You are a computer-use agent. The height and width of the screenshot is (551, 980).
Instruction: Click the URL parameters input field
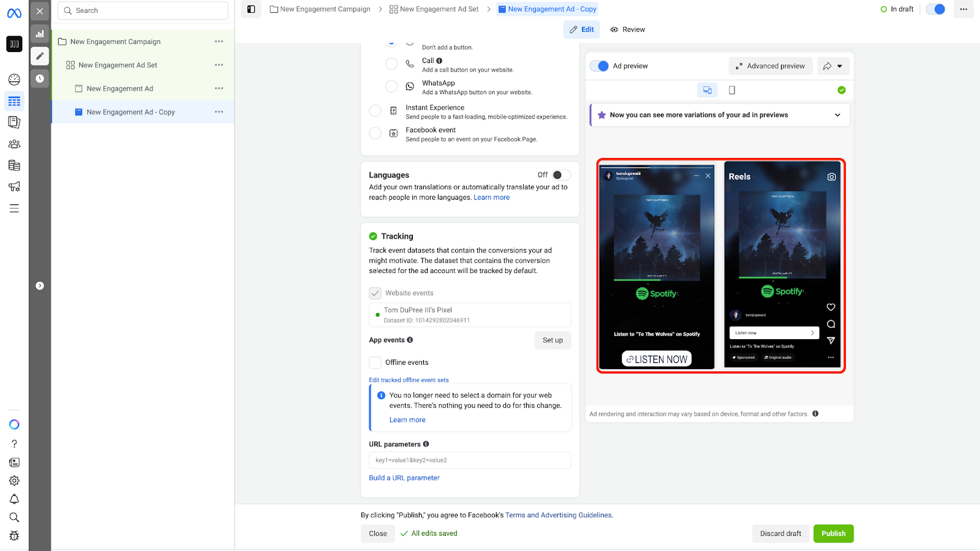tap(470, 460)
